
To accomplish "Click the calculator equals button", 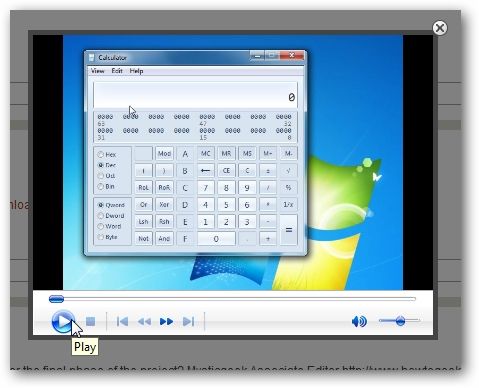I will pos(289,230).
